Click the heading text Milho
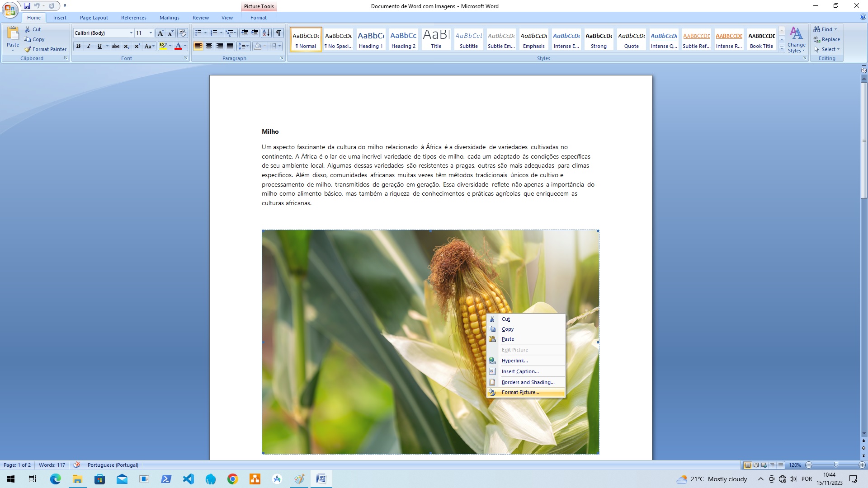 click(270, 131)
